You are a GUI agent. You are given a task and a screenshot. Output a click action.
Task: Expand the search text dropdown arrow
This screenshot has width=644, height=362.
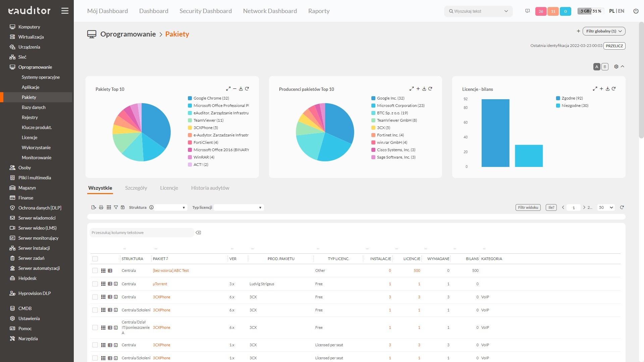coord(506,11)
